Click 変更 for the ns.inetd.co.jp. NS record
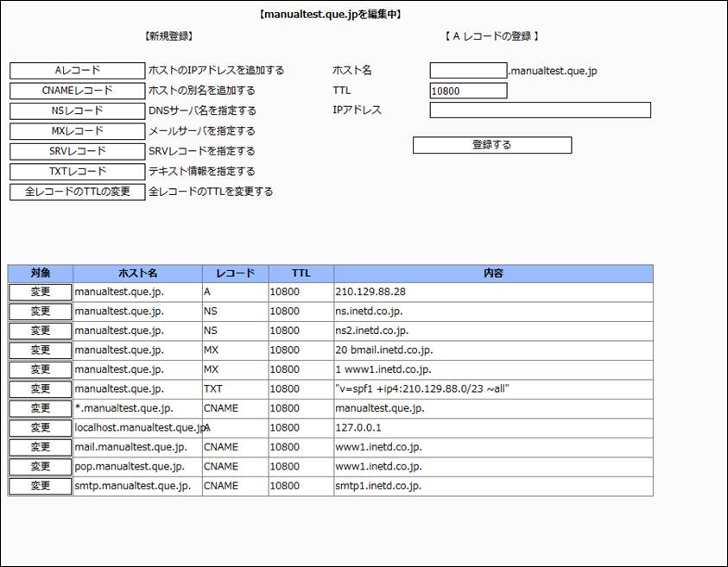The image size is (728, 567). [41, 312]
